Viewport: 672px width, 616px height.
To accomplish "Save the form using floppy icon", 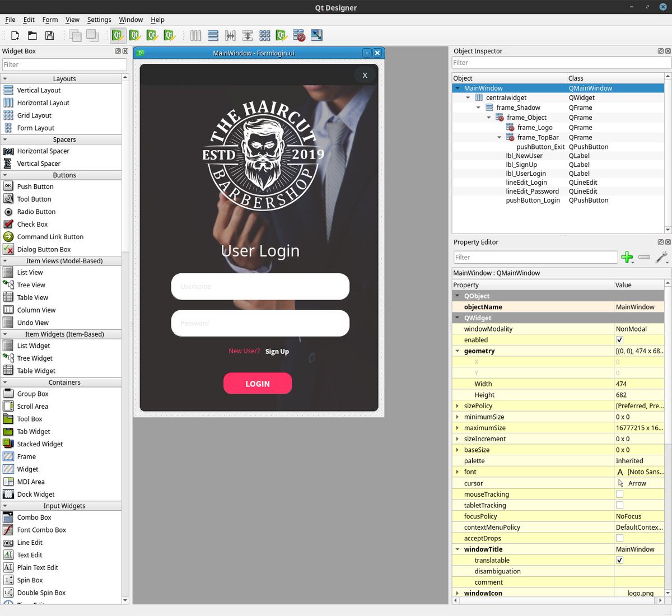I will (50, 36).
